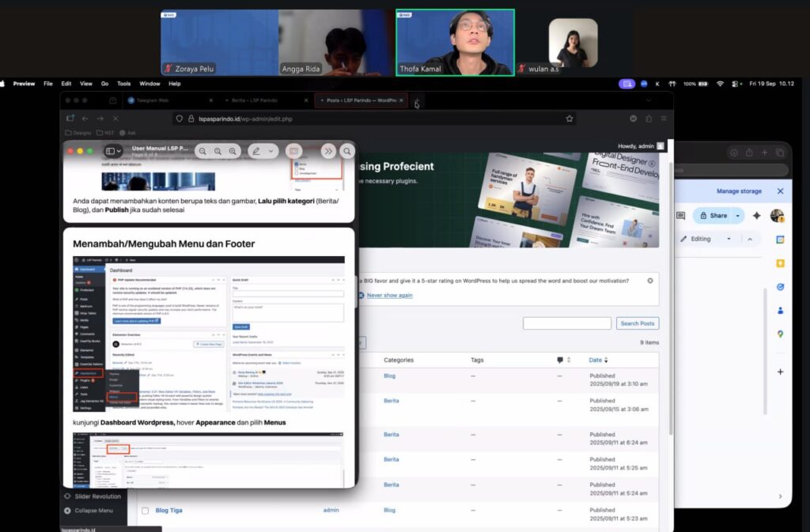This screenshot has width=810, height=532.
Task: Bookmark page with the star icon
Action: coord(569,119)
